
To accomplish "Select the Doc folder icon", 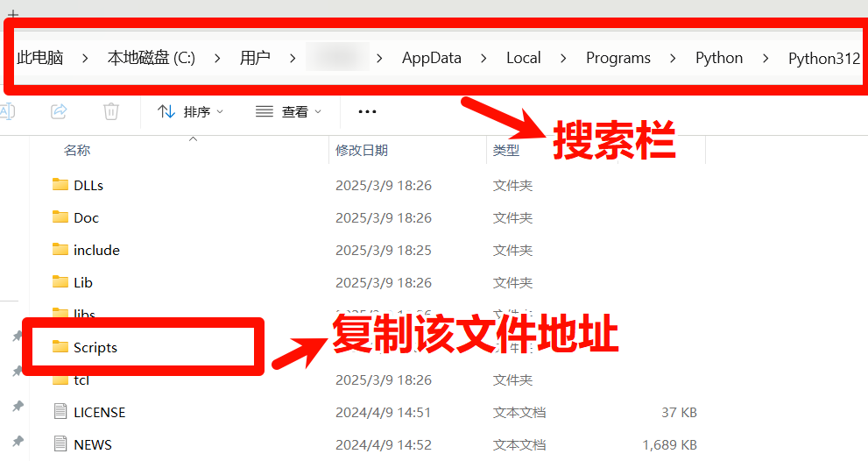I will [x=60, y=217].
